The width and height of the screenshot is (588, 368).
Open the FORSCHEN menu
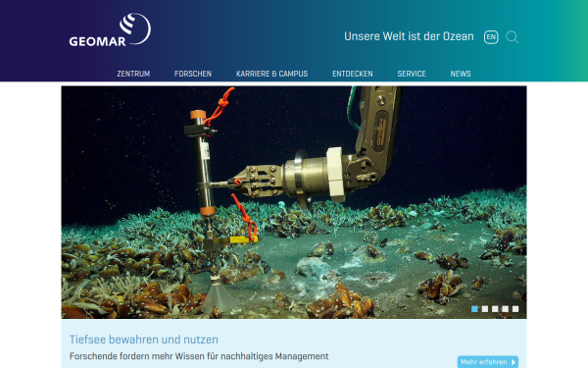pos(193,74)
